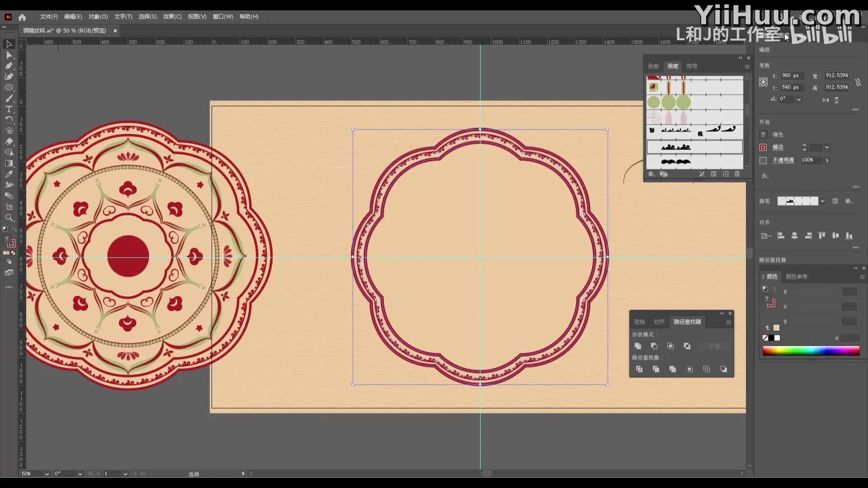Pick a color from the rainbow spectrum bar

click(x=809, y=351)
